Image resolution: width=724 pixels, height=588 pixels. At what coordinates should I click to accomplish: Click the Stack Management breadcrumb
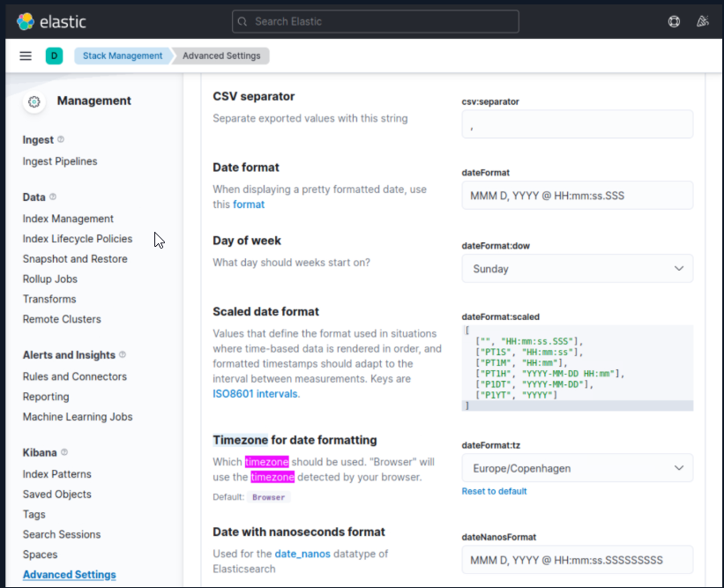tap(123, 56)
